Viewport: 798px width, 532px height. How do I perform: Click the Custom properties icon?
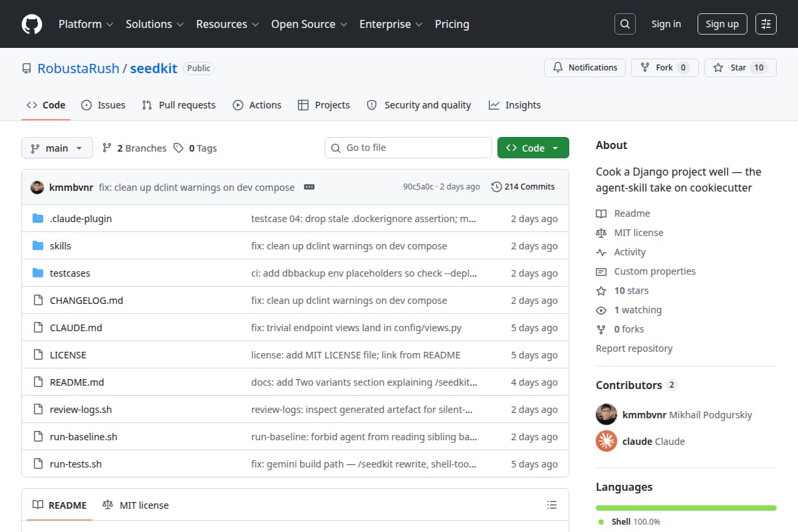point(601,271)
